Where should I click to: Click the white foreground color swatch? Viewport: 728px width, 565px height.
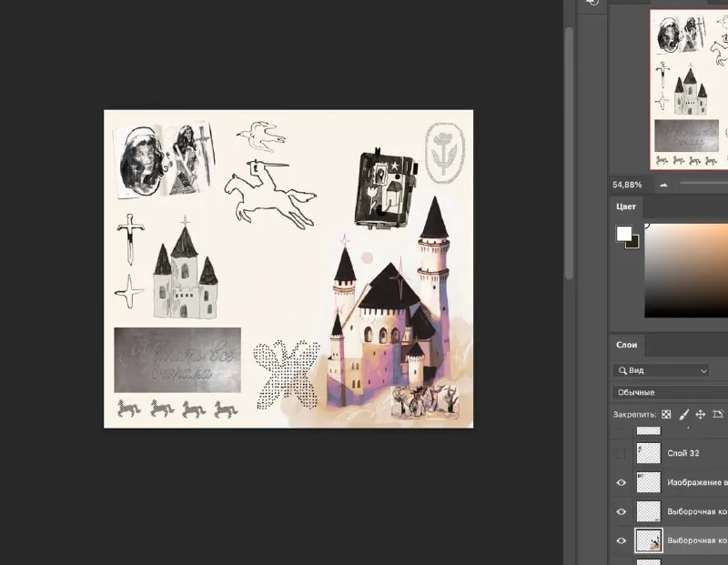[623, 233]
